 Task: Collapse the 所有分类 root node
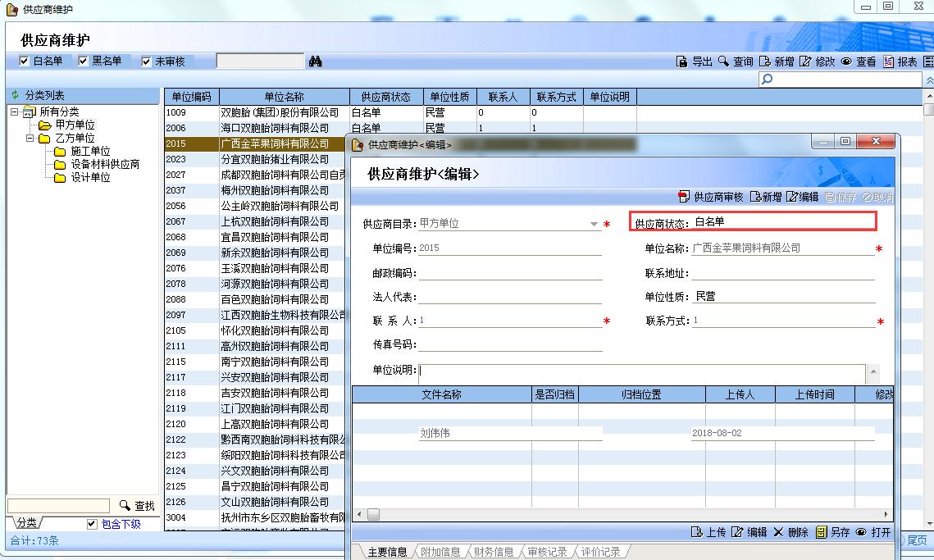pos(15,112)
